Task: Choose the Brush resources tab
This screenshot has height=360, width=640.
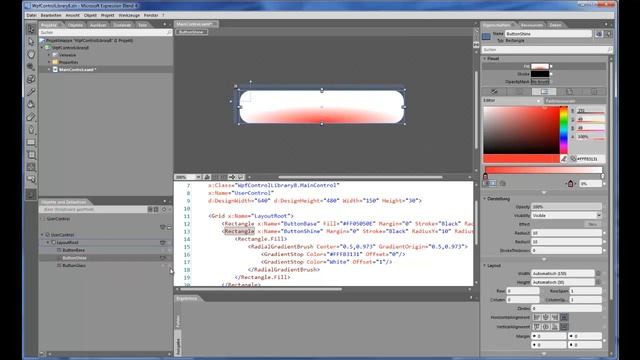Action: click(x=594, y=92)
